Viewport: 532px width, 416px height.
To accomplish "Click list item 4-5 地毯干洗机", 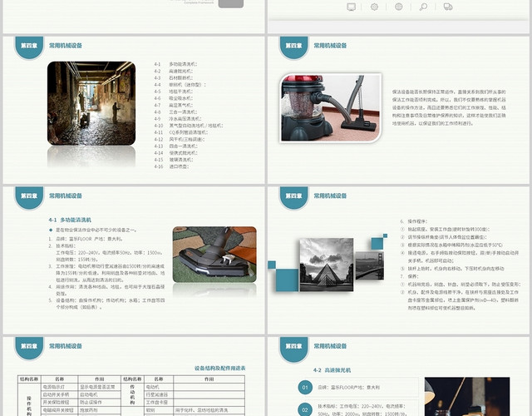I will tap(173, 92).
